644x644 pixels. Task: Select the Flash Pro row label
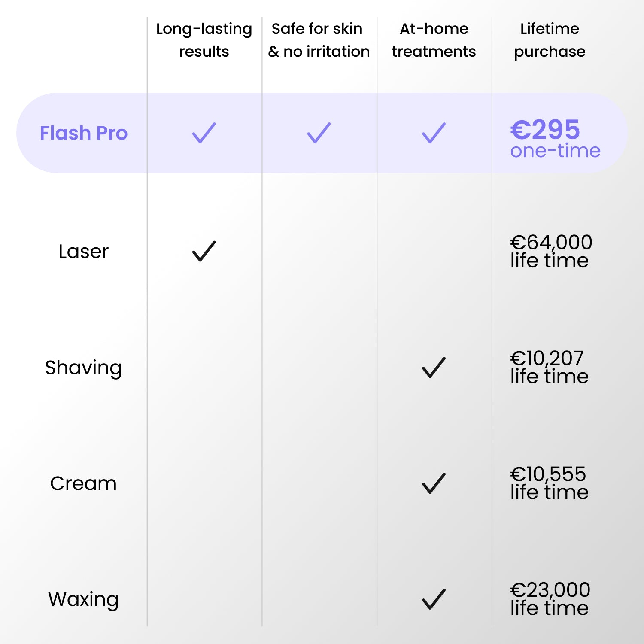[x=84, y=133]
